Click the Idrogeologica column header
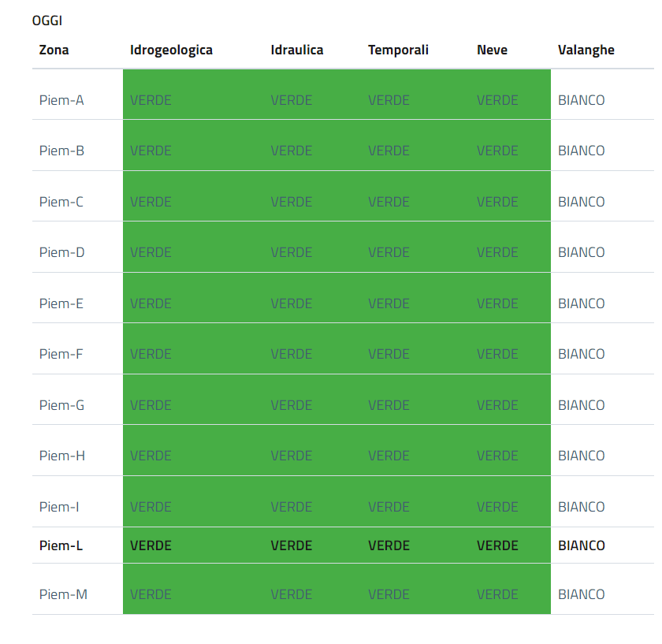Screen dimensions: 662x644 (x=171, y=50)
